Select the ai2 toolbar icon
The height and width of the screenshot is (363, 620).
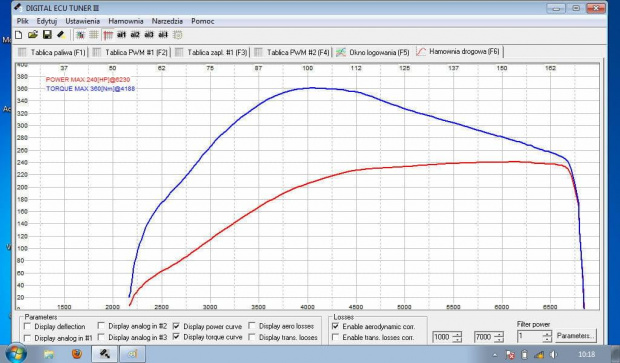(135, 35)
